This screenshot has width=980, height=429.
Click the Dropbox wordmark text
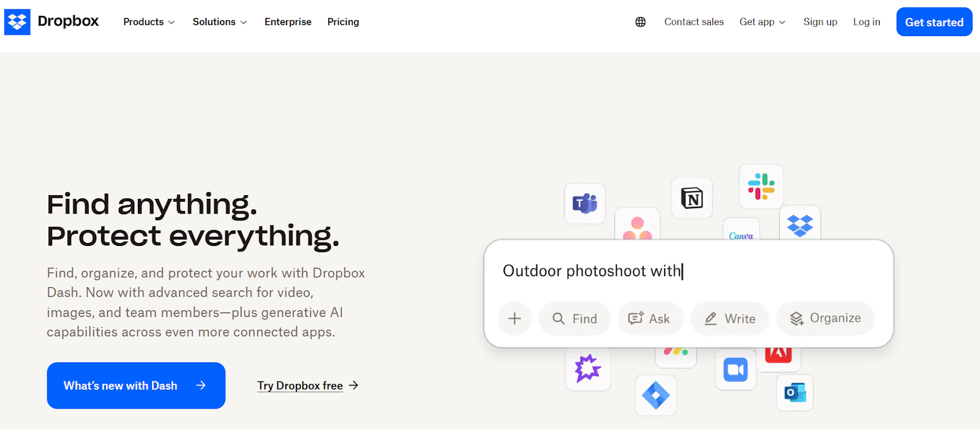point(68,21)
